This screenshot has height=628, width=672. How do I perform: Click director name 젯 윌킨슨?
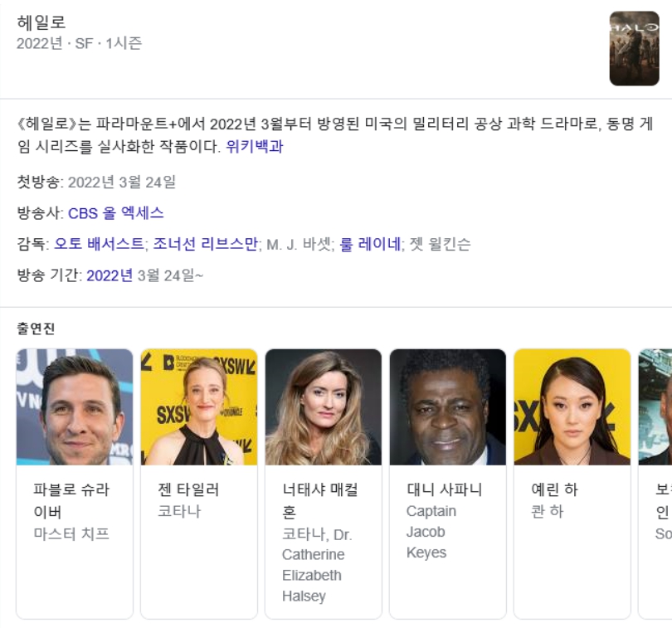pos(441,244)
